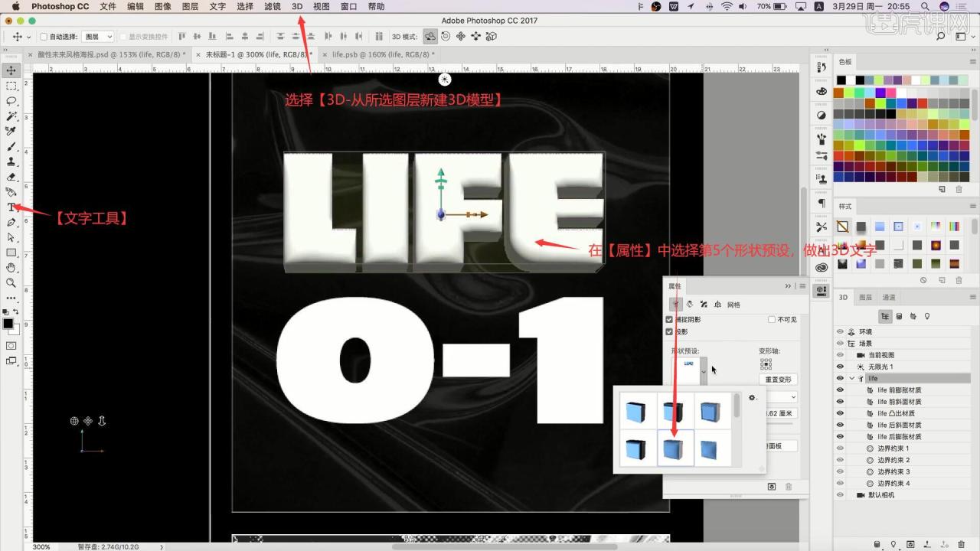980x551 pixels.
Task: Filter 3D panel by materials
Action: [x=913, y=315]
